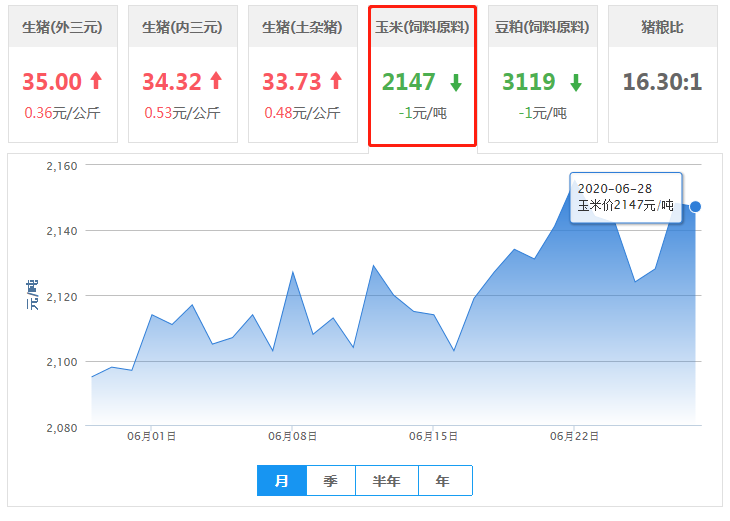Click the 2020-06-28 corn price tooltip
730x521 pixels.
626,197
